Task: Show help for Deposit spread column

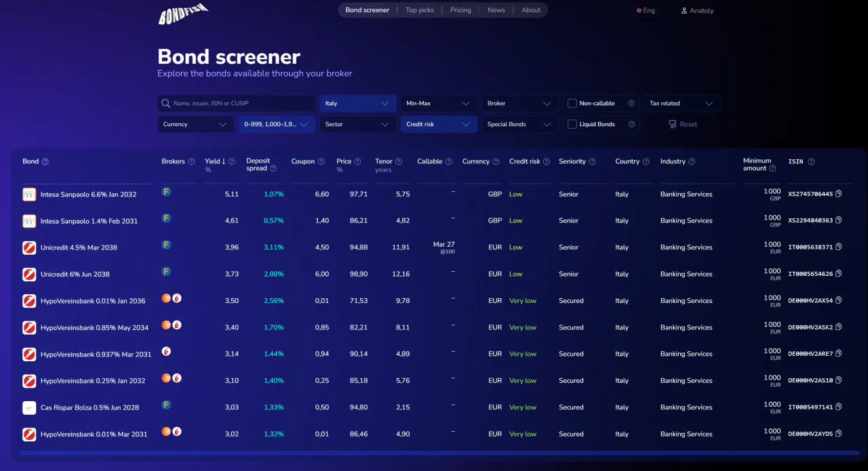Action: [273, 169]
